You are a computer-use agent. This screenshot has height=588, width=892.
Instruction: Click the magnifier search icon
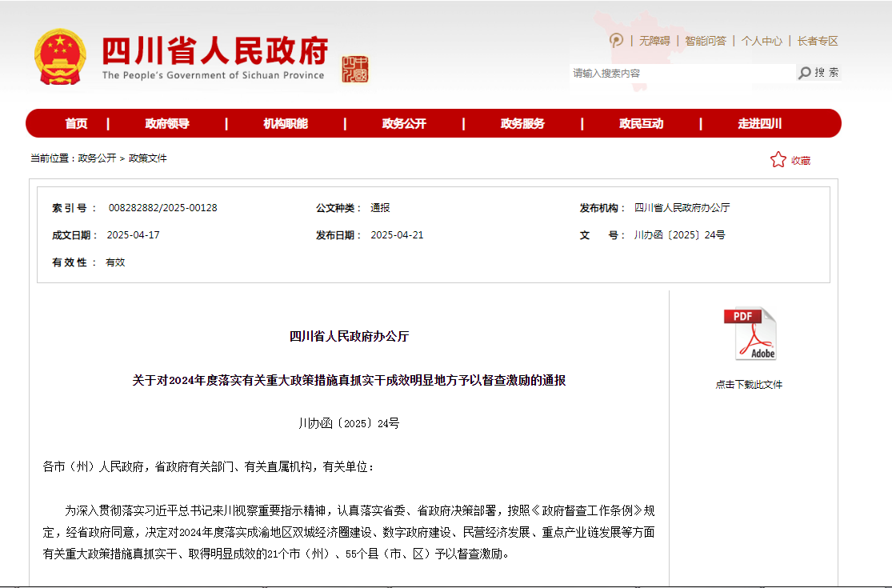[x=805, y=73]
